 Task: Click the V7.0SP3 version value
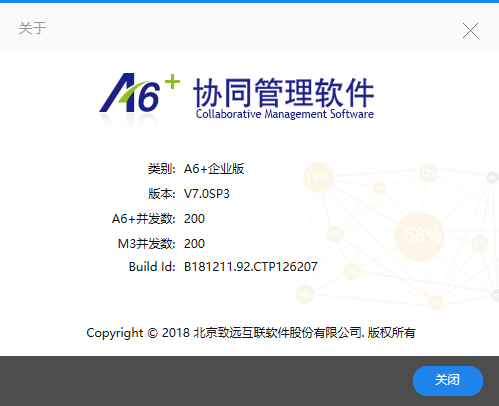[207, 194]
